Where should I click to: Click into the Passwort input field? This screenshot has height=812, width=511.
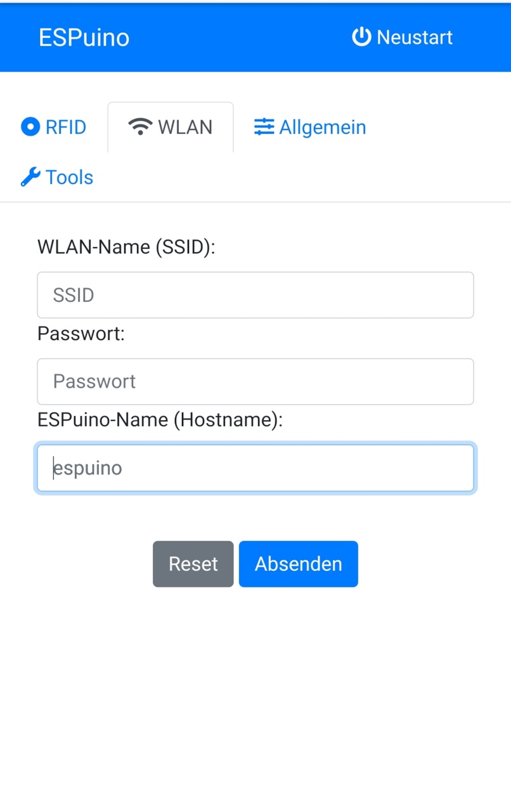pos(255,381)
